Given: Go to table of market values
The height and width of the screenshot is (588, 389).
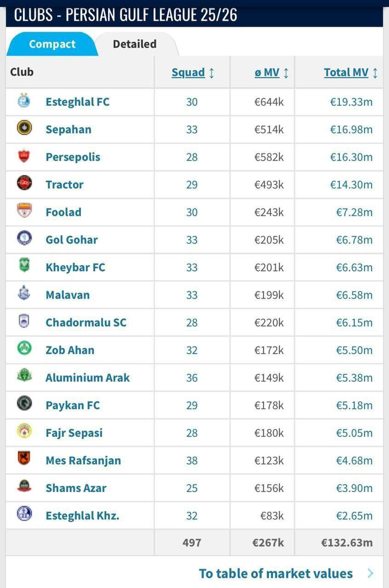Looking at the screenshot, I should (x=275, y=573).
